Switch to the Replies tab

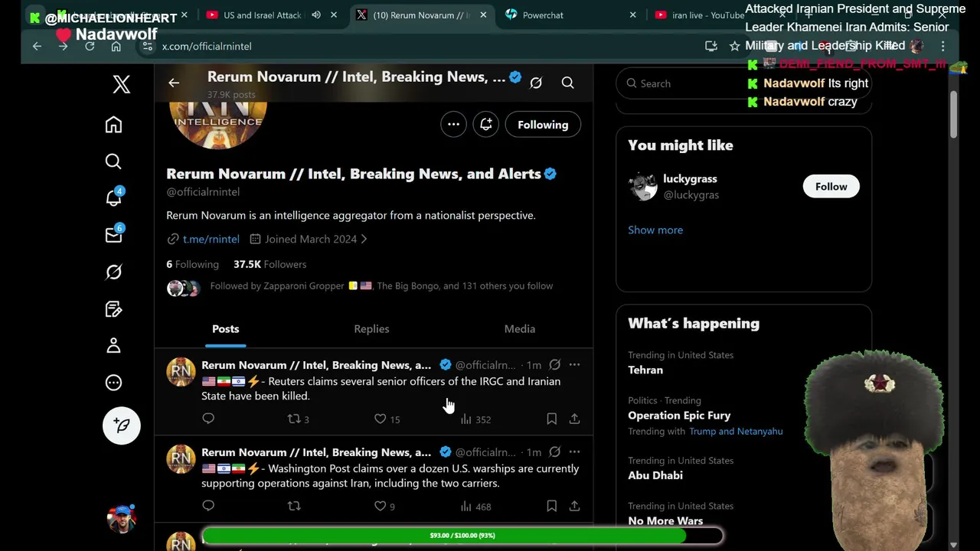[x=371, y=329]
